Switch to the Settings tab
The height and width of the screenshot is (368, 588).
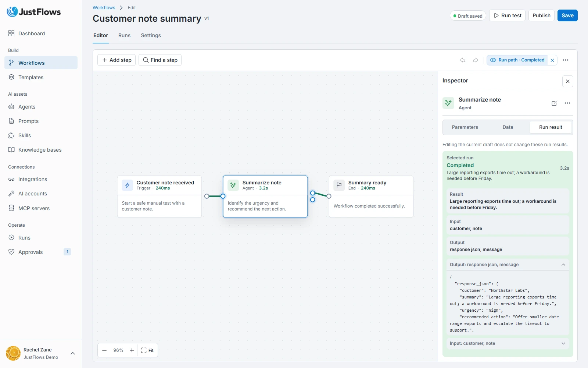click(151, 35)
